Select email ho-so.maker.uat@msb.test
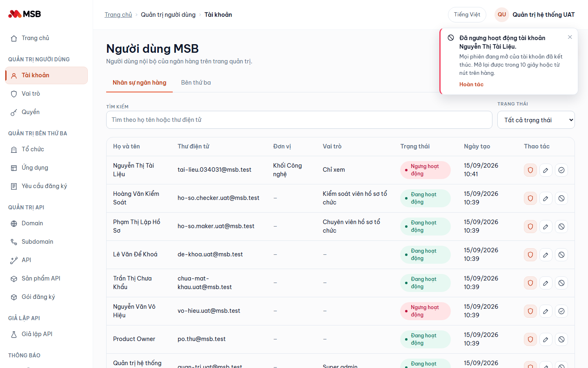This screenshot has height=368, width=588. click(x=216, y=226)
